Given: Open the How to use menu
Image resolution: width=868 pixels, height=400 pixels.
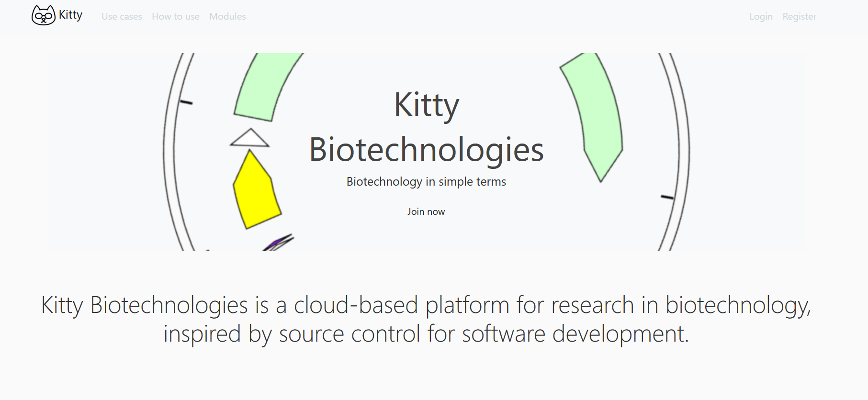Looking at the screenshot, I should pyautogui.click(x=175, y=16).
